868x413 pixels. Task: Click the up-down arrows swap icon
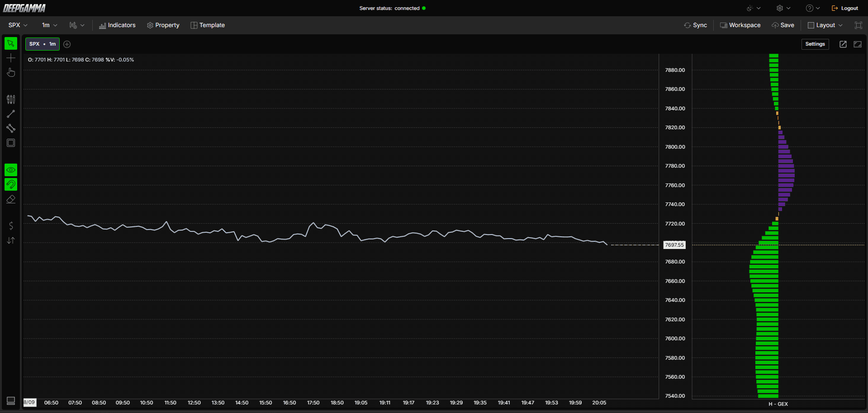tap(11, 240)
